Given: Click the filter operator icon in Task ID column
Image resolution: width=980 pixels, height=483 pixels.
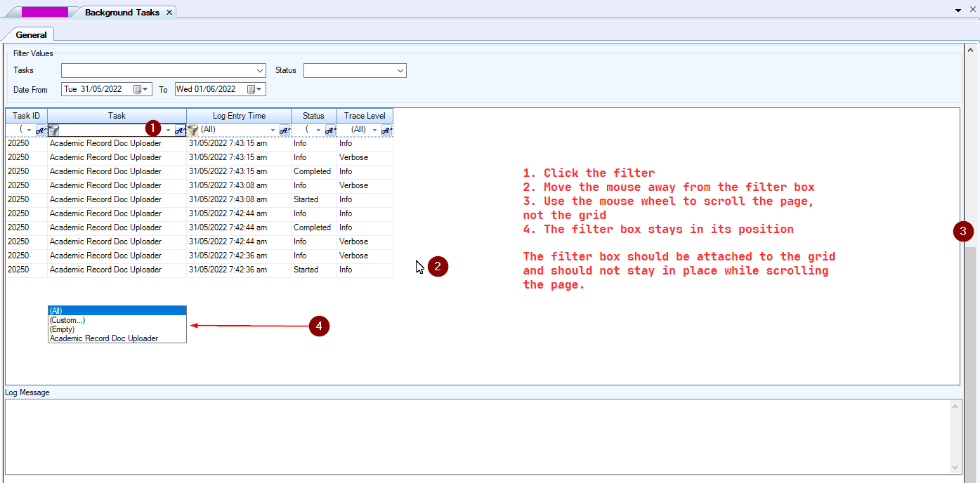Looking at the screenshot, I should pos(41,130).
